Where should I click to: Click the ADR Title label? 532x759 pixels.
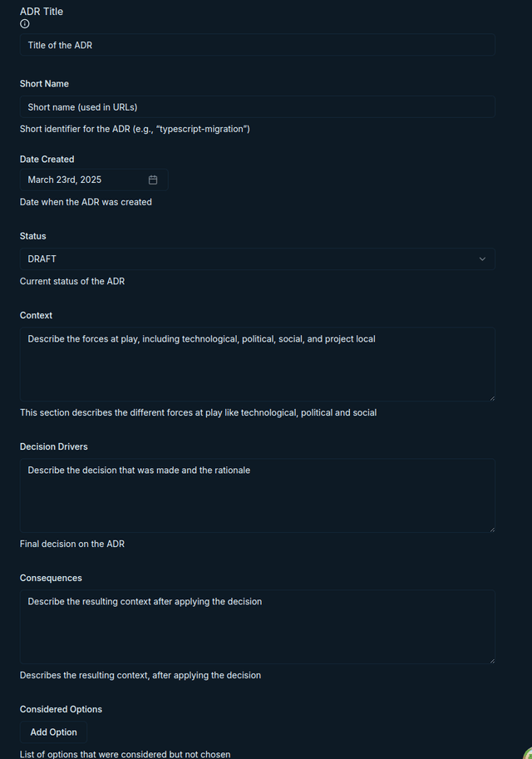pyautogui.click(x=42, y=12)
